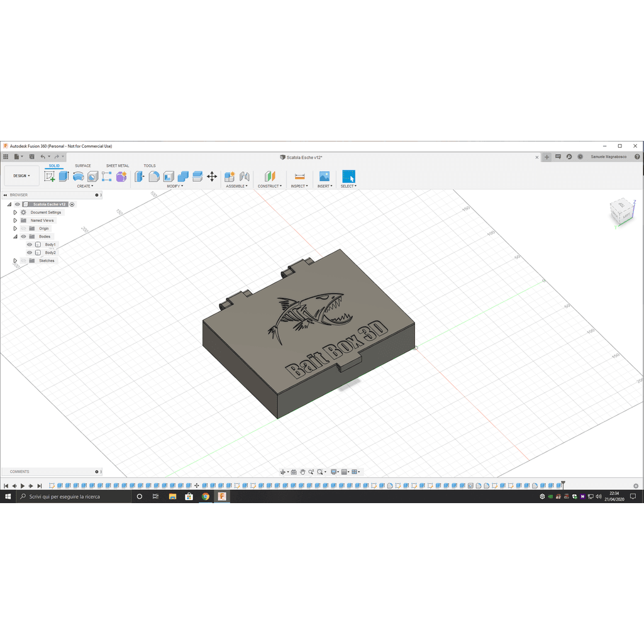
Task: Open the INSERT dropdown menu
Action: coord(325,186)
